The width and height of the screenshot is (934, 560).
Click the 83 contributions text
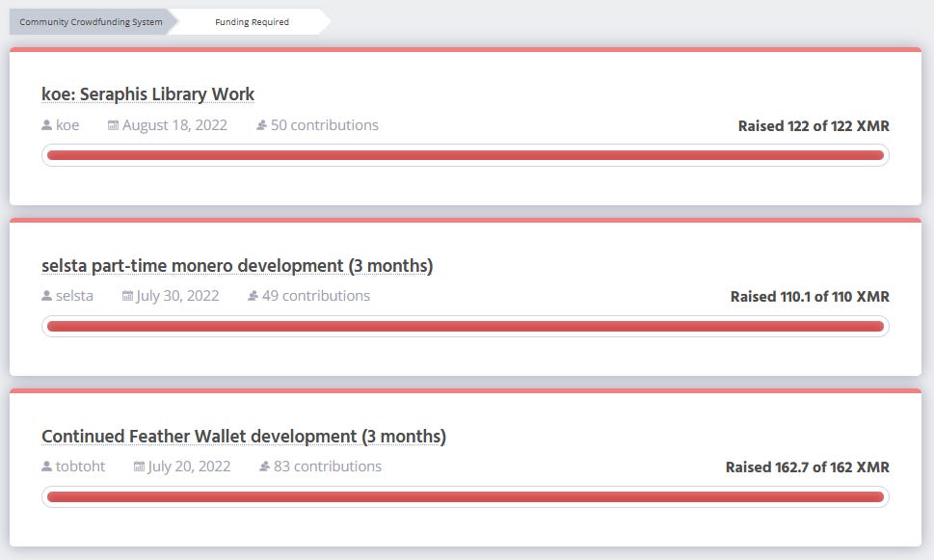[328, 467]
